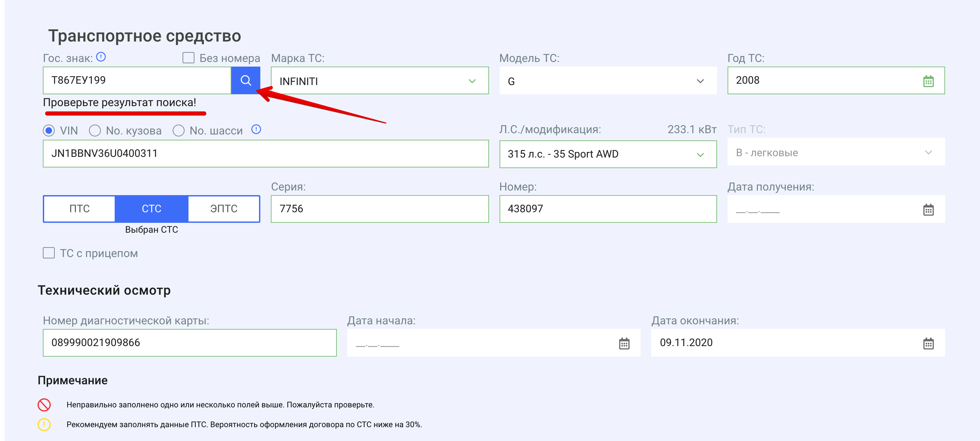Click the 233.1 кВт power value
Viewport: 980px width, 441px height.
[x=692, y=130]
